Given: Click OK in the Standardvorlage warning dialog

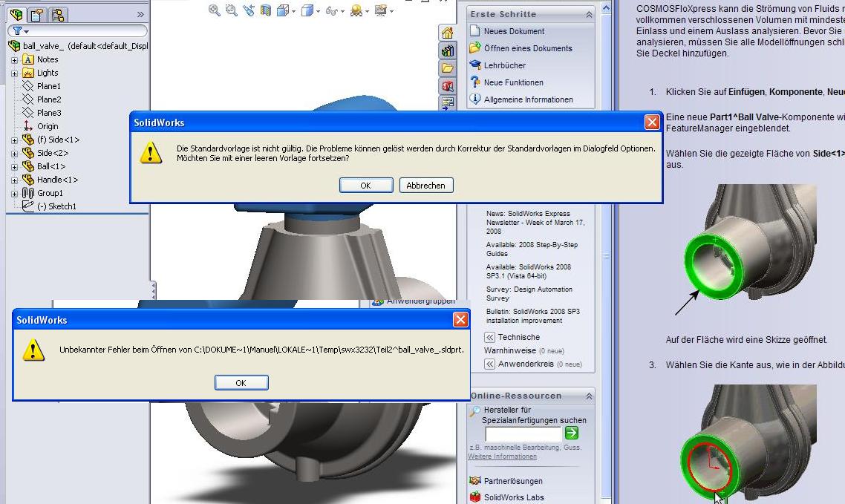Looking at the screenshot, I should tap(366, 186).
